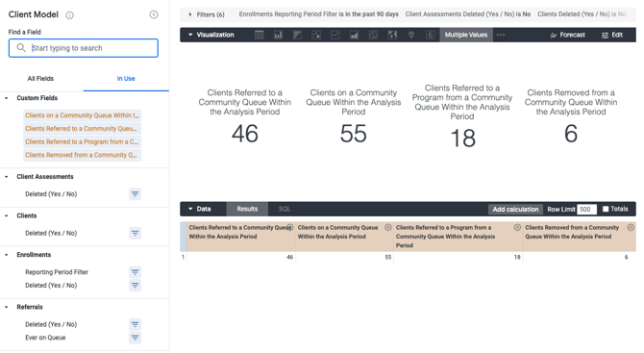
Task: Click the large value 46
Action: tap(245, 134)
